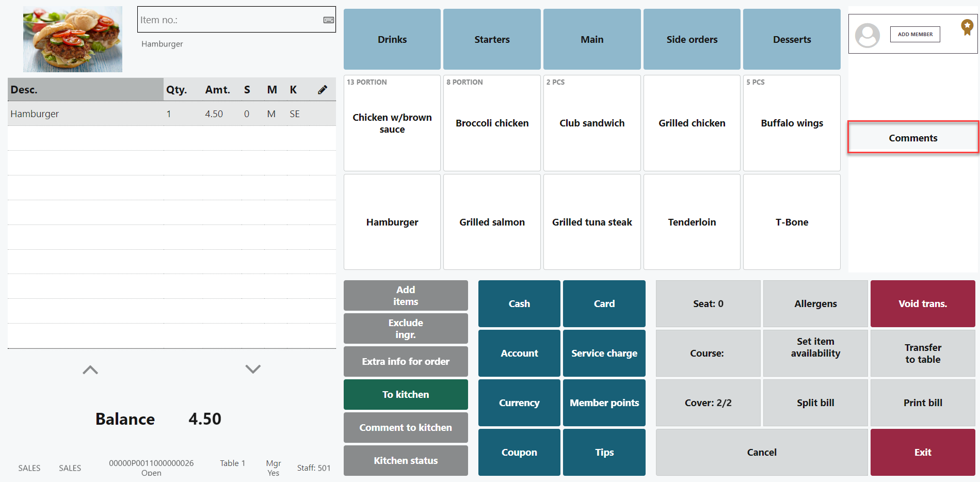Switch to the Desserts category
The image size is (980, 482).
coord(791,39)
